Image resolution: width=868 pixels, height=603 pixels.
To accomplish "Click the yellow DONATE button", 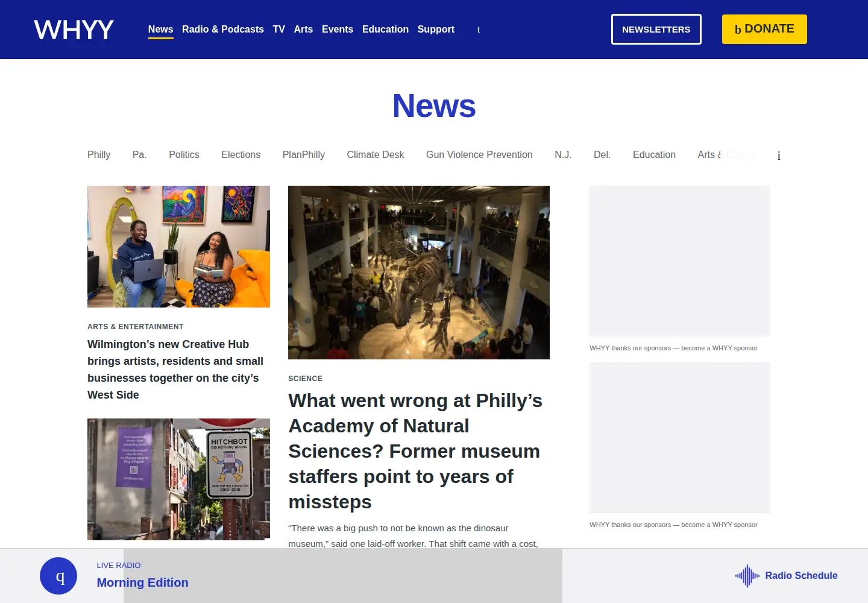I will coord(764,29).
